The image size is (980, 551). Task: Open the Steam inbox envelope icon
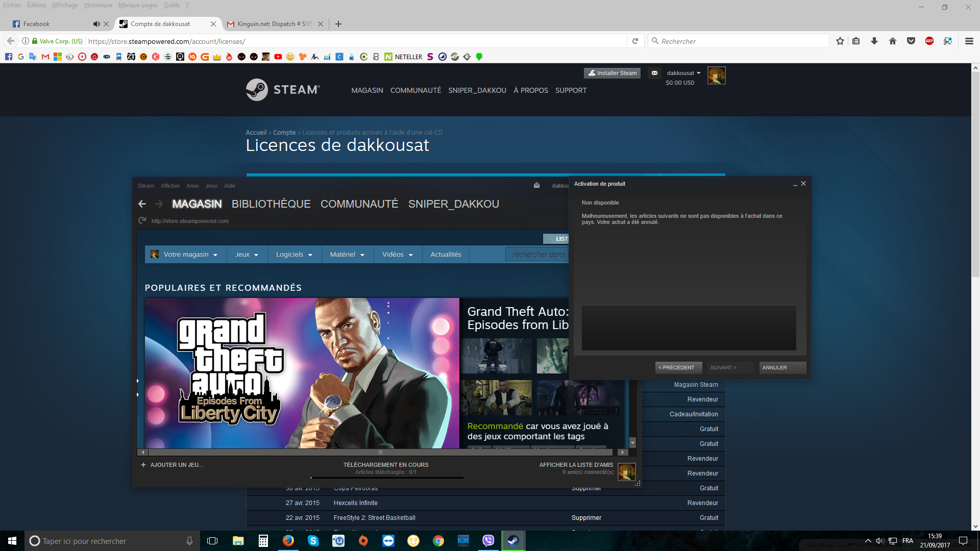point(654,73)
